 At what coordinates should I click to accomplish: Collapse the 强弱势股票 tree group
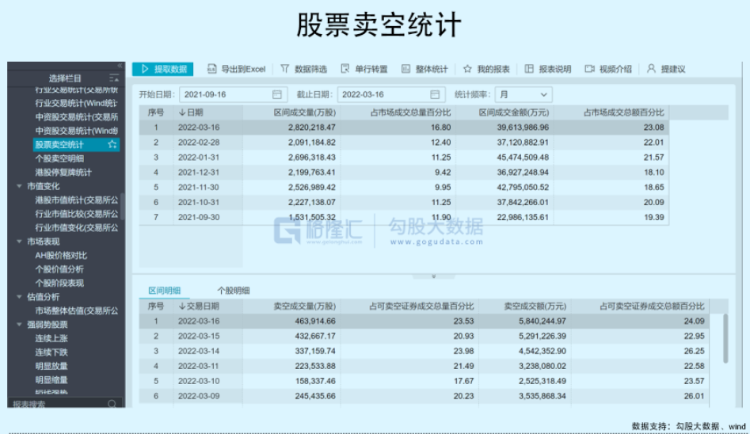(19, 324)
